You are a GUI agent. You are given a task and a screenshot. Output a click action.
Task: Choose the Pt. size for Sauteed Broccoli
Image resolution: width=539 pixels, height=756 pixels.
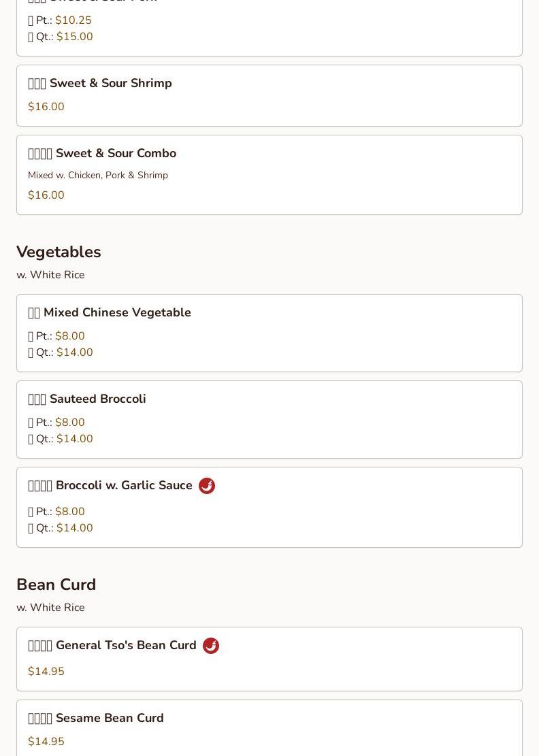tap(56, 423)
